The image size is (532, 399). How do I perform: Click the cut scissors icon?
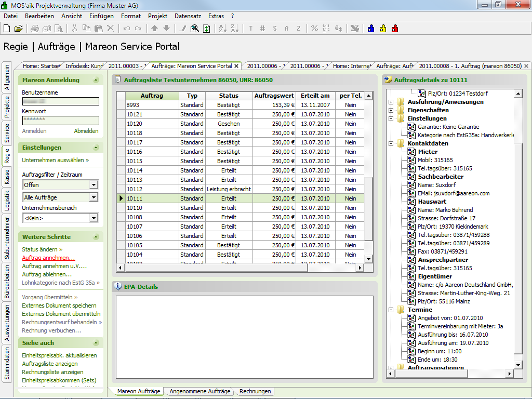[75, 29]
